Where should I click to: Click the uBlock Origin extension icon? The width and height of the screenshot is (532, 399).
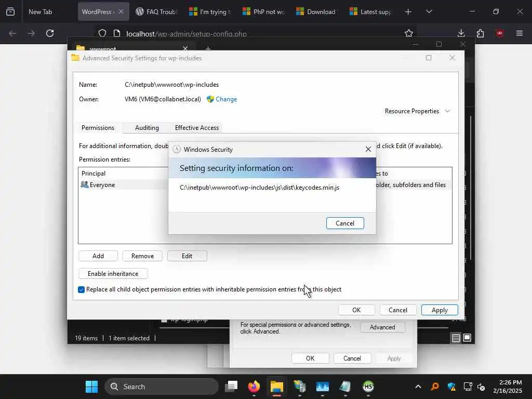click(x=499, y=33)
